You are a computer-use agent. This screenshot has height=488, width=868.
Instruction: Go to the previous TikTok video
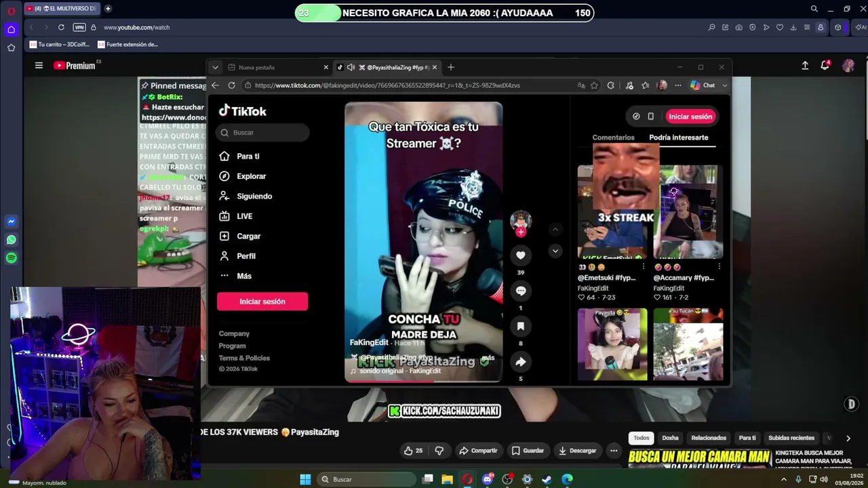pos(555,230)
